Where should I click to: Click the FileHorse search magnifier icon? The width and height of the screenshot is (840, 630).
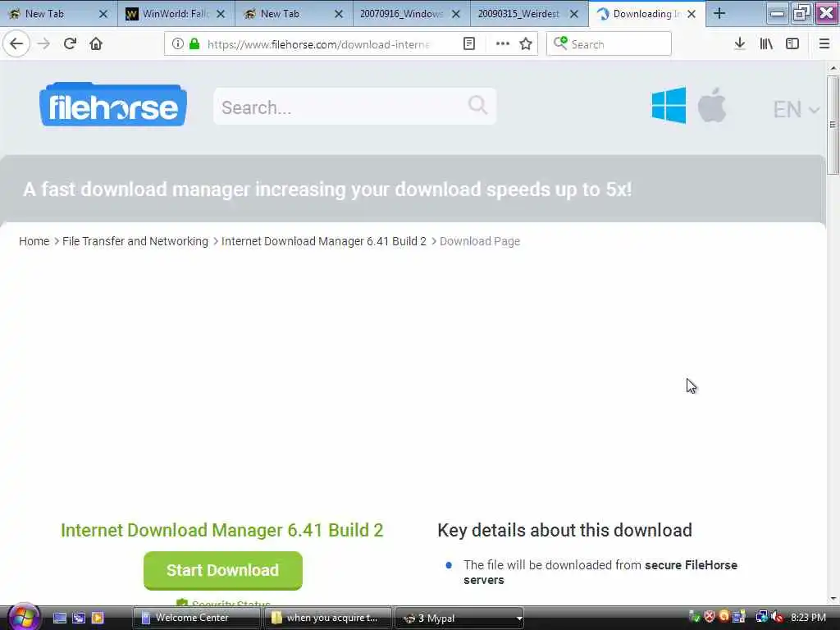tap(477, 105)
